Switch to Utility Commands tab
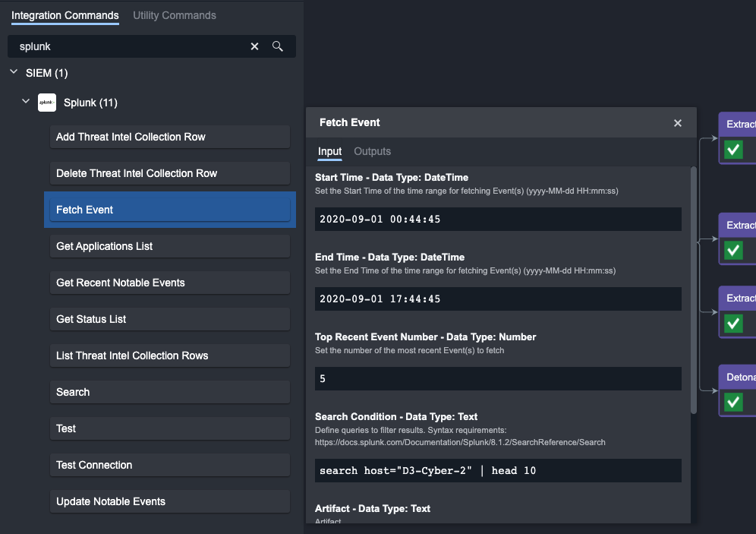 (174, 15)
